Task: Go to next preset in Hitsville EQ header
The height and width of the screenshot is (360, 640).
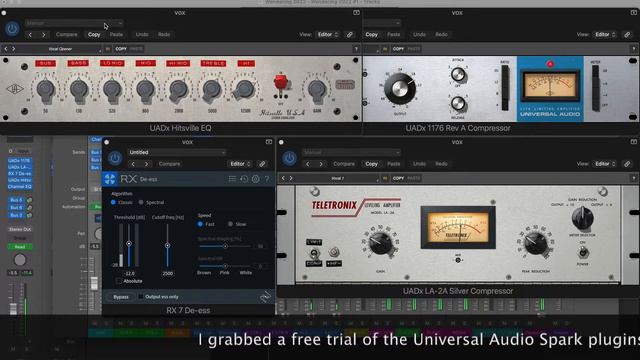Action: pos(44,35)
